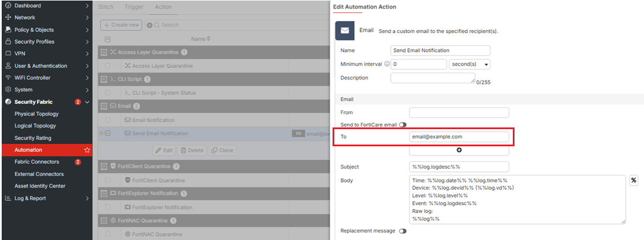This screenshot has width=644, height=240.
Task: Toggle Send to FortiCare email switch
Action: [x=403, y=125]
